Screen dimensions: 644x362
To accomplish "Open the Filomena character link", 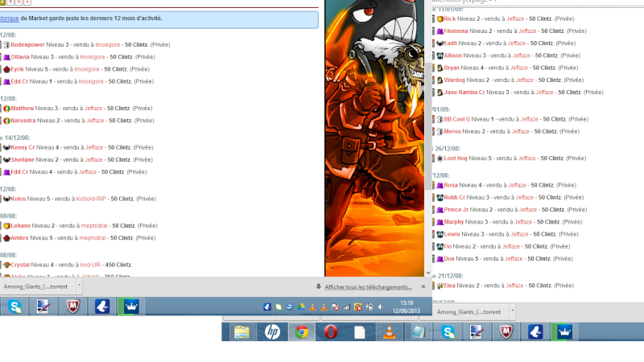I will [x=456, y=31].
